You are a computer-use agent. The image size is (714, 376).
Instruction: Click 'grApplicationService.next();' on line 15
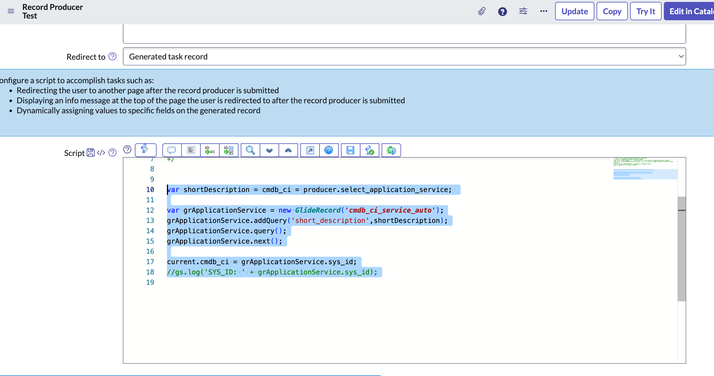tap(224, 241)
